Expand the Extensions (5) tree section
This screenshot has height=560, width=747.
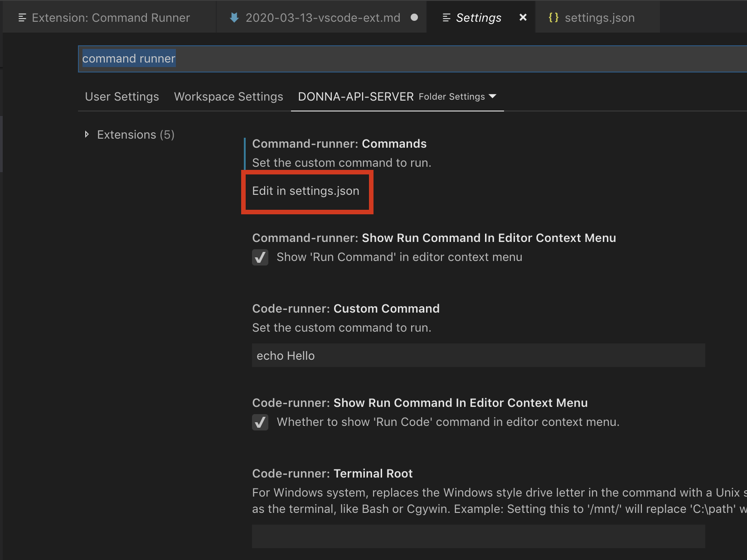87,135
